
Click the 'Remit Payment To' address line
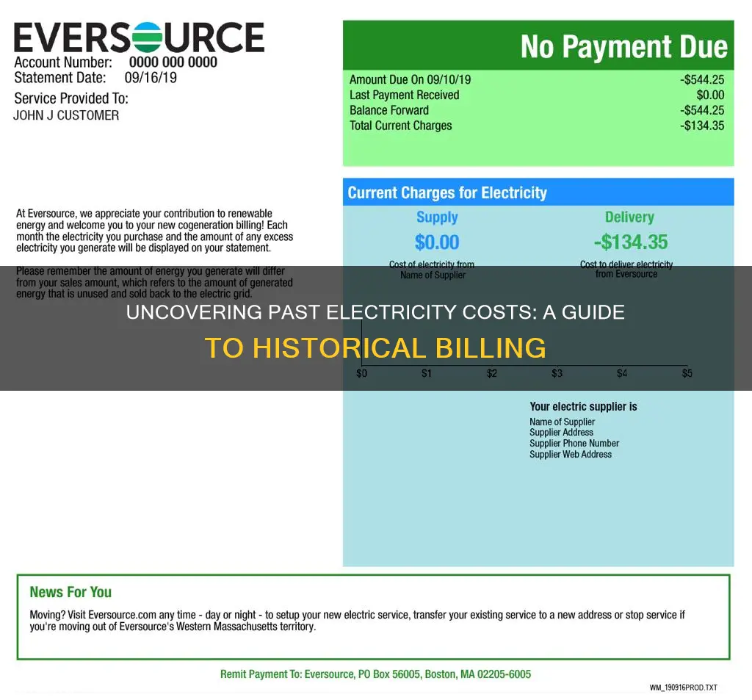point(375,674)
